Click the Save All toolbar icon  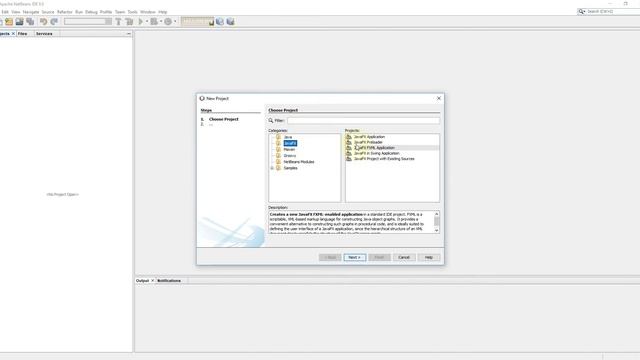click(30, 22)
